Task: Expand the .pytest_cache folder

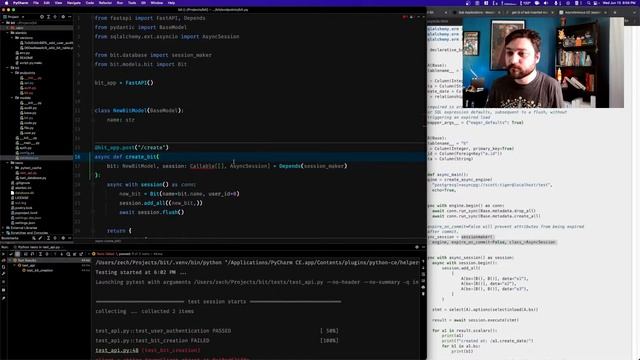Action: 13,168
